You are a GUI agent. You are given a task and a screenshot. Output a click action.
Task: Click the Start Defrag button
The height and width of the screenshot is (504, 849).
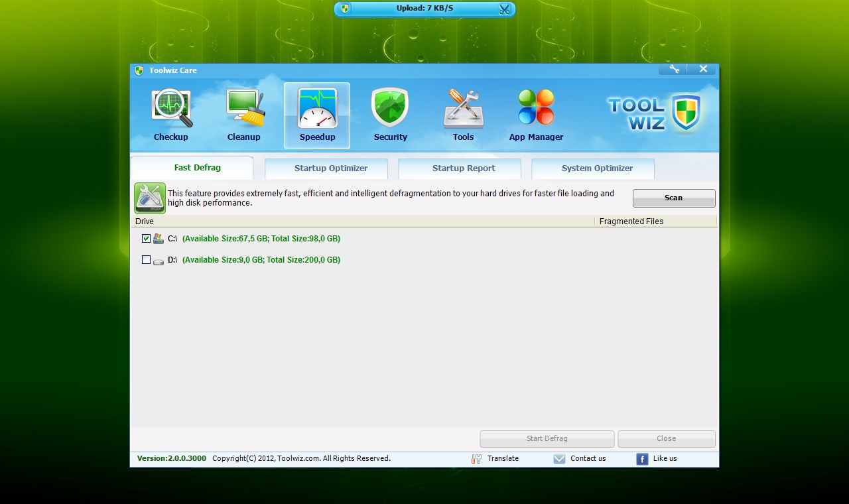pyautogui.click(x=547, y=438)
